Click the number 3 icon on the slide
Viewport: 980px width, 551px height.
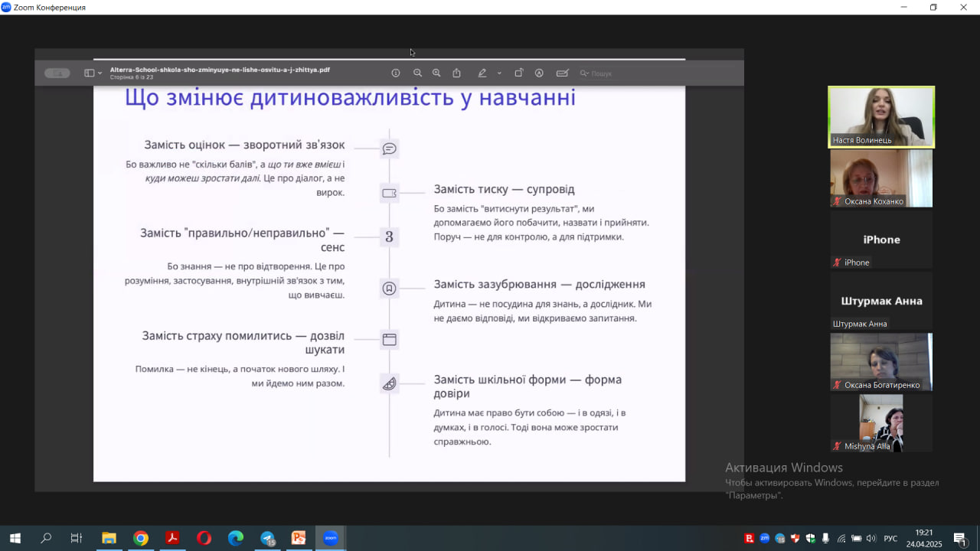pos(390,237)
